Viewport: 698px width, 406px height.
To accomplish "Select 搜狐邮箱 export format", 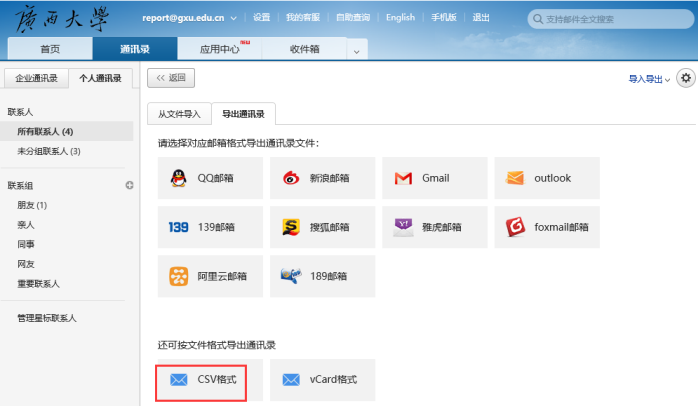I will point(322,227).
